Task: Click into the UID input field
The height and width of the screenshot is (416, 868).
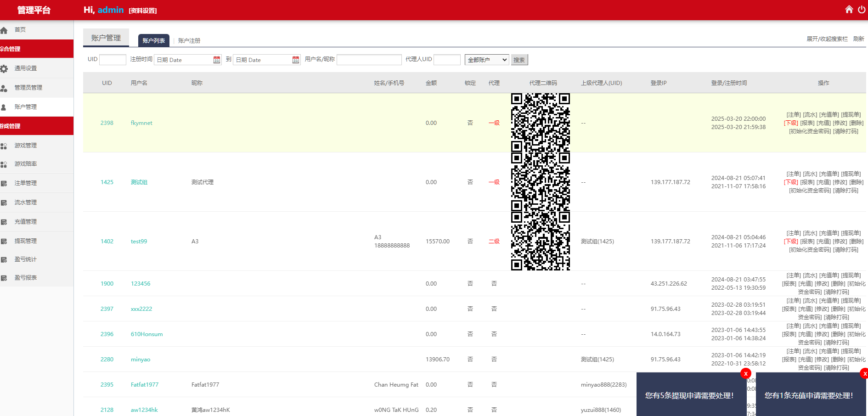Action: (x=113, y=60)
